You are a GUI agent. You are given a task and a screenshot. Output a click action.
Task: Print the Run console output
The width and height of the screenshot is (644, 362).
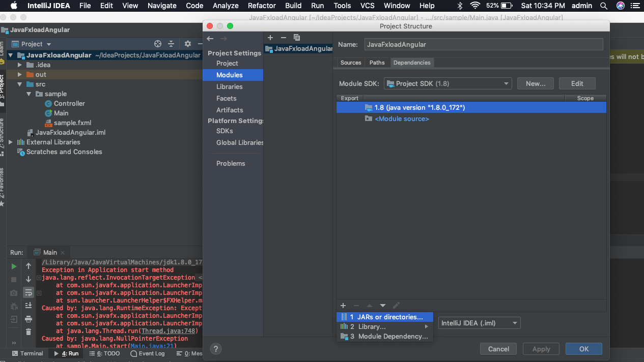click(x=29, y=319)
